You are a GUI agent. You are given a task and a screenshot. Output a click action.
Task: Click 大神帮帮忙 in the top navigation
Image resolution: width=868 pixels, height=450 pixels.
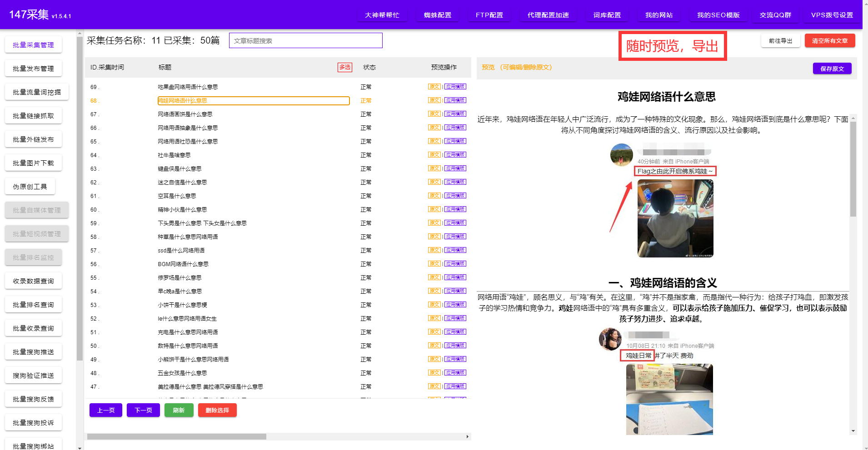click(382, 15)
